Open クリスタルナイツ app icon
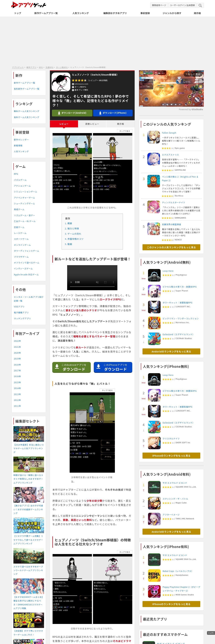Image resolution: width=215 pixels, height=644 pixels. click(x=154, y=443)
